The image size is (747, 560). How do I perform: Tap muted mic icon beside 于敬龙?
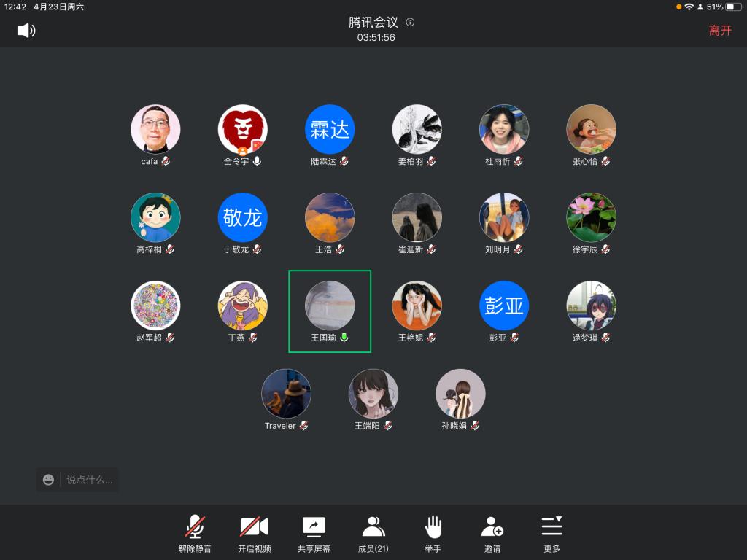click(257, 249)
